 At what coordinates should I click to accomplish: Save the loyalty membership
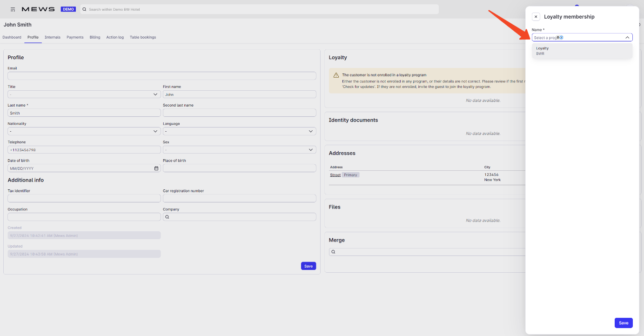(x=623, y=323)
